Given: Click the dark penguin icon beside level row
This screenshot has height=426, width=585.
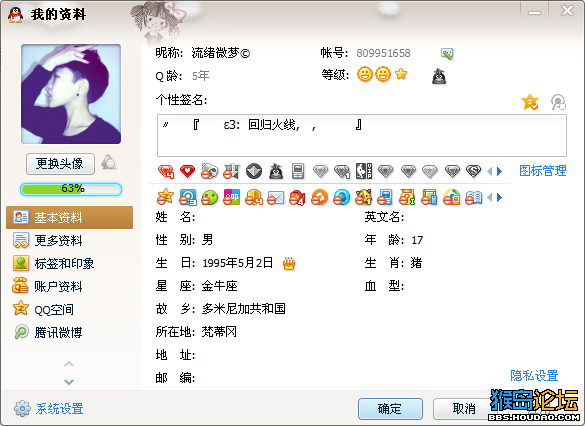Looking at the screenshot, I should click(x=439, y=76).
